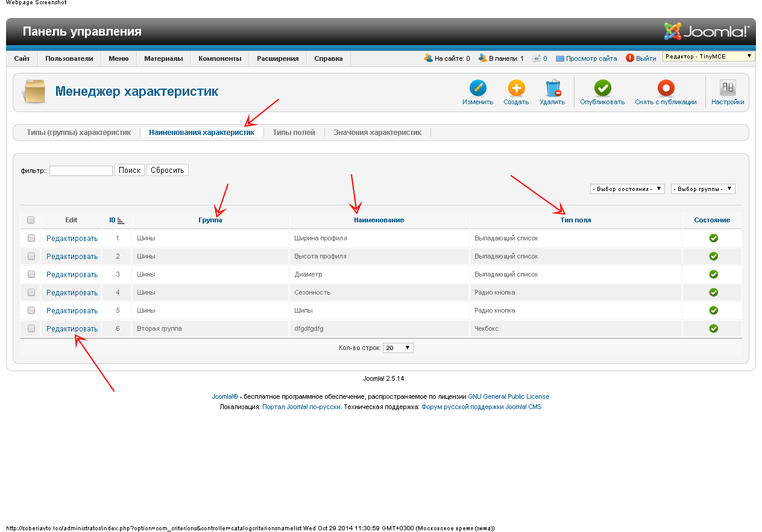Open the Расширения menu
The width and height of the screenshot is (762, 532).
(x=278, y=58)
